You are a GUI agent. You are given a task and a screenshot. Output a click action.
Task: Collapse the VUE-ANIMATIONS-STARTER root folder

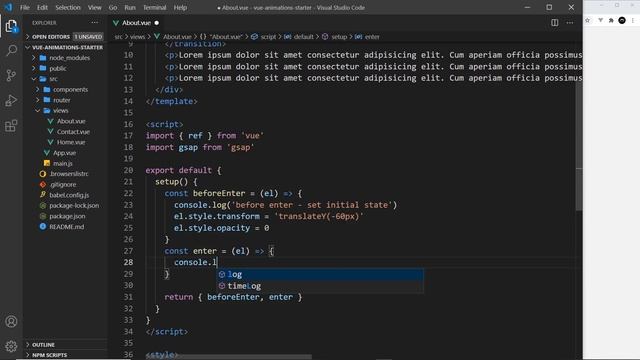[x=64, y=47]
